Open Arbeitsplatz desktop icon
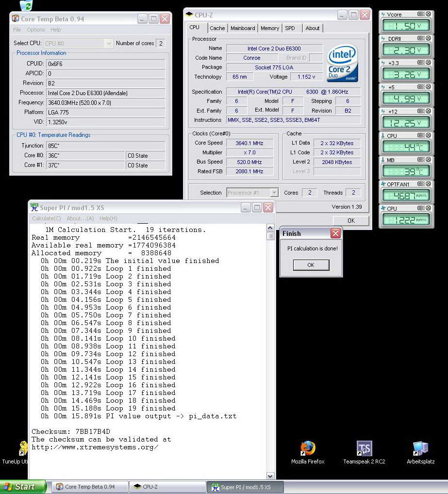448x494 pixels. pyautogui.click(x=421, y=452)
